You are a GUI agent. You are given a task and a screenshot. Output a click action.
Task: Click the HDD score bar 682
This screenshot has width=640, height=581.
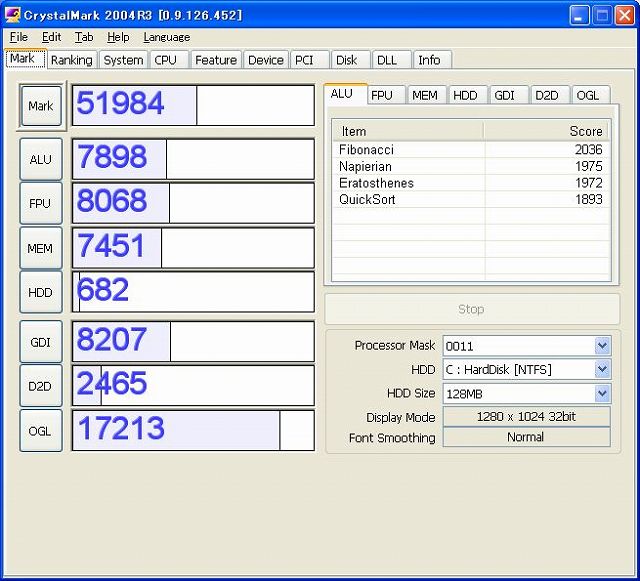193,292
